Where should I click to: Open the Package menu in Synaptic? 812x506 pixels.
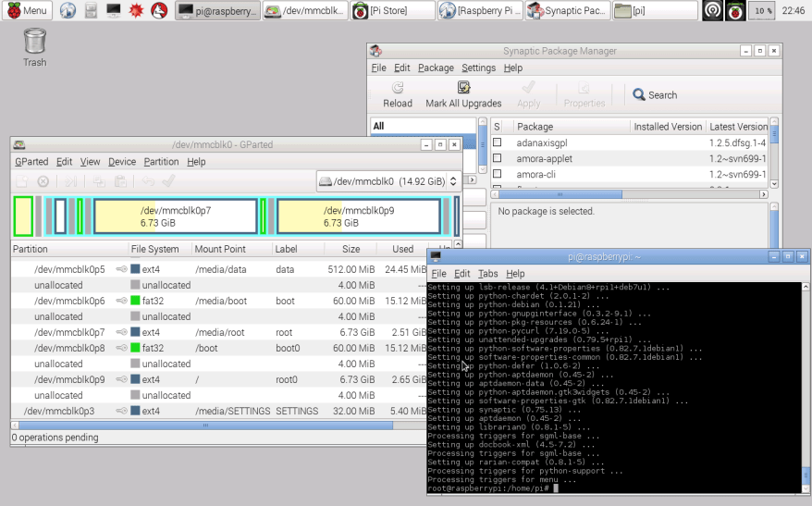pyautogui.click(x=436, y=68)
